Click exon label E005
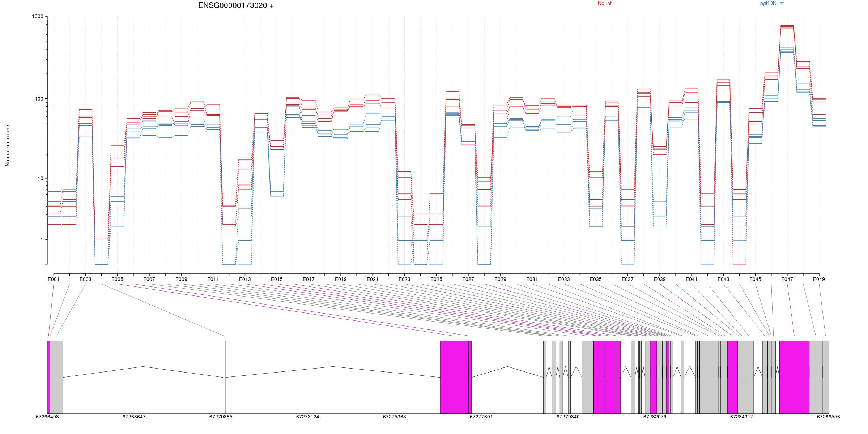 (x=117, y=279)
